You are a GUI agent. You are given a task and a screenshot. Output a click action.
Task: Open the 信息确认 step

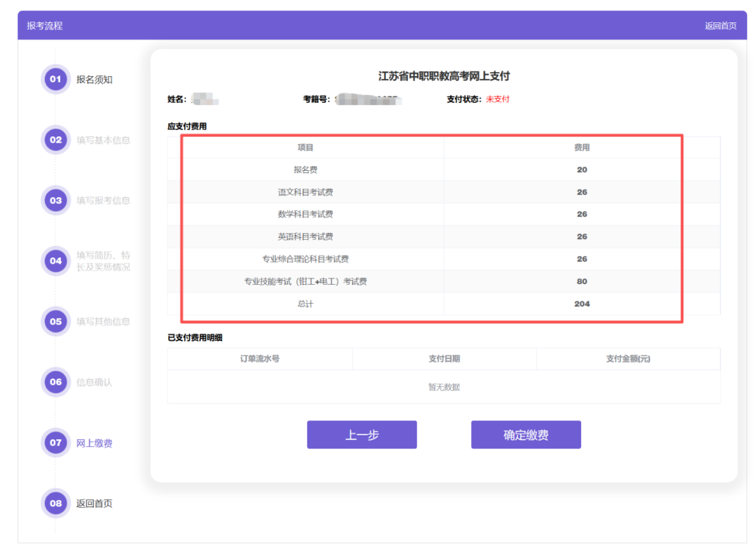point(94,382)
